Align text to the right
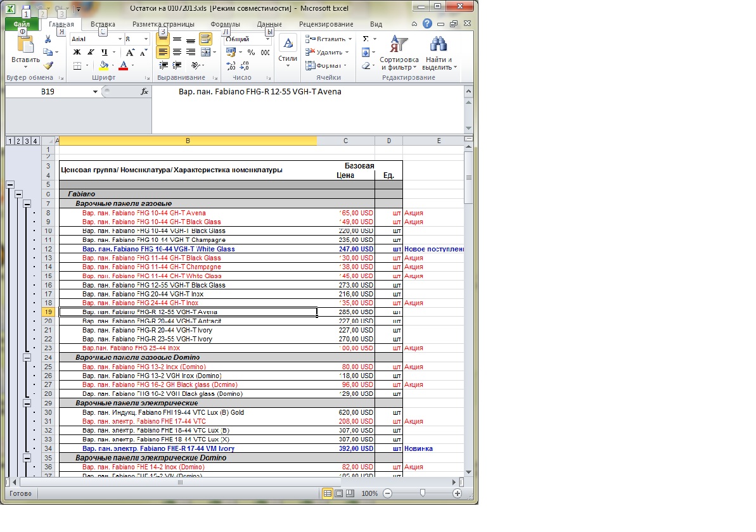Image resolution: width=756 pixels, height=532 pixels. [191, 52]
